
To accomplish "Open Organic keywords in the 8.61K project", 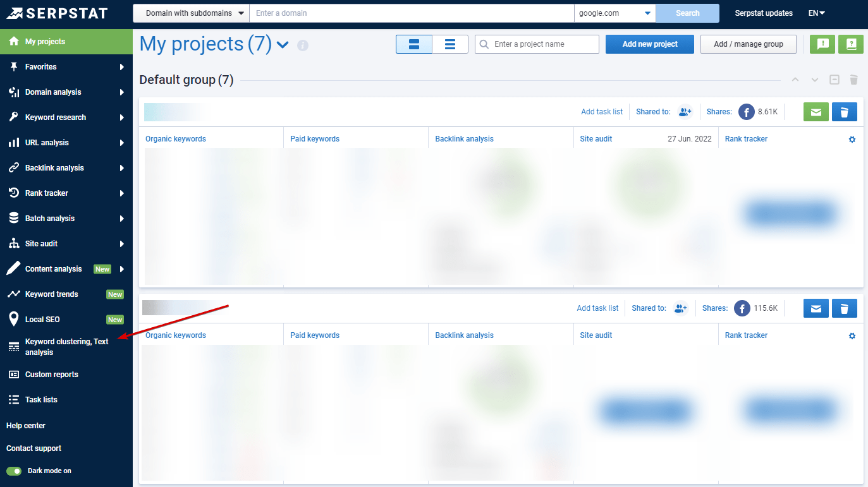I will [x=176, y=139].
